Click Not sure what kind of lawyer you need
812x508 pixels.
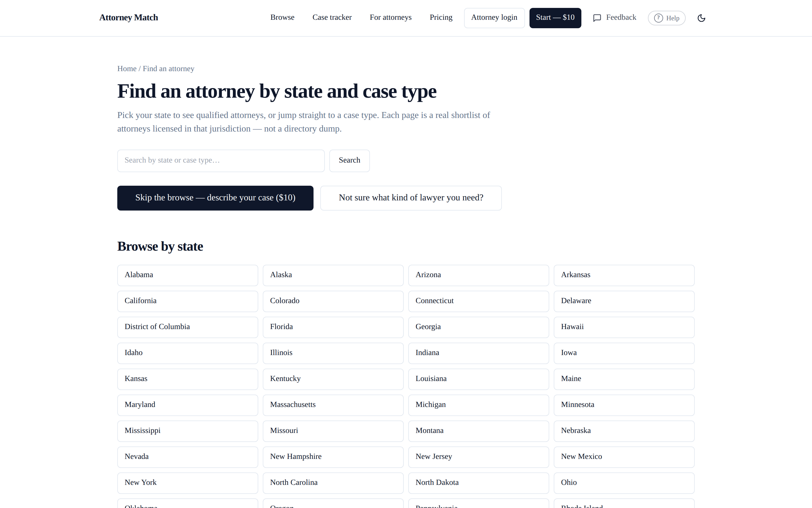click(411, 198)
